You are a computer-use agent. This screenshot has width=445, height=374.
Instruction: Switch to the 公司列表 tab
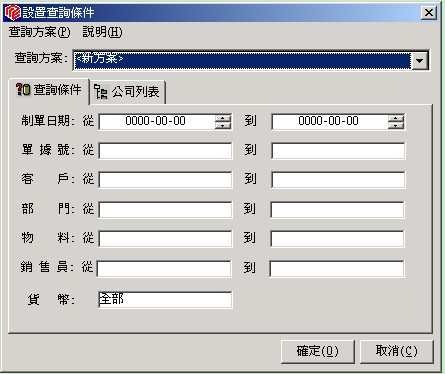(x=127, y=92)
